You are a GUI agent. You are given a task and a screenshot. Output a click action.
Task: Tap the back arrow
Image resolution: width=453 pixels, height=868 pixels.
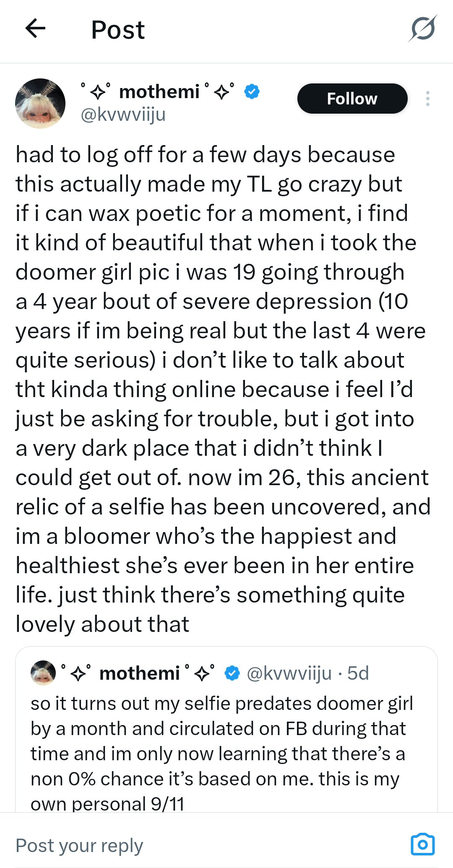click(35, 29)
